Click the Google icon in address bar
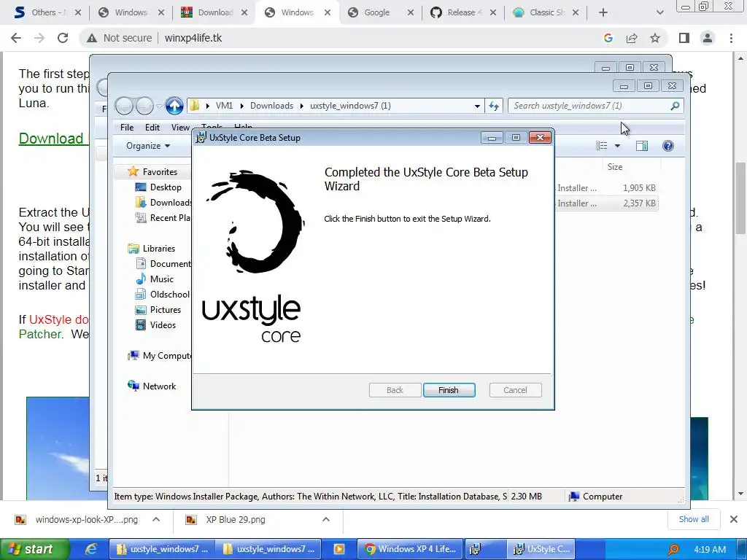 coord(608,38)
